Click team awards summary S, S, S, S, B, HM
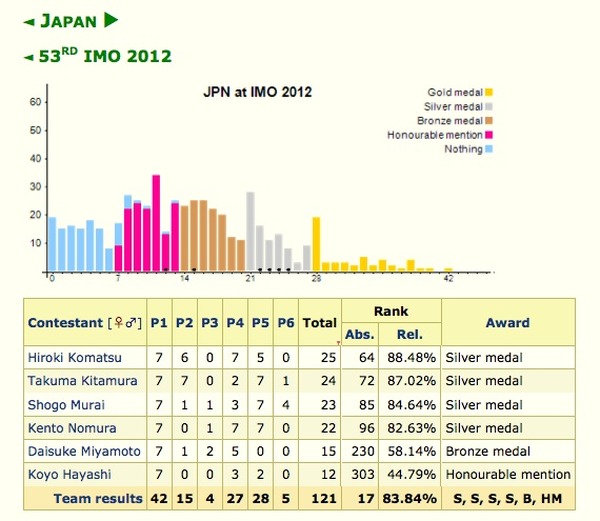600x521 pixels. tap(508, 498)
